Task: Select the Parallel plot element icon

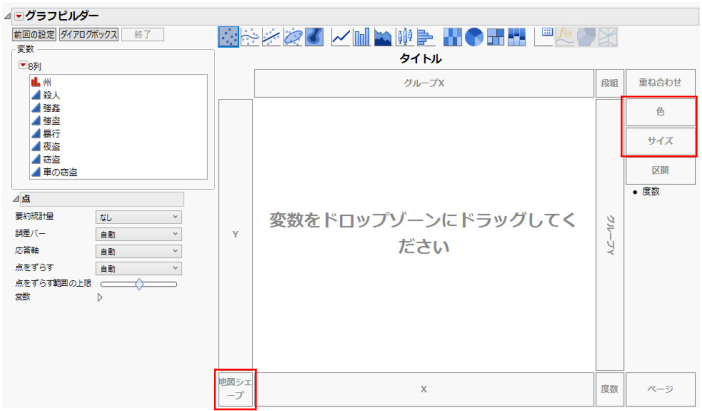Action: coord(608,37)
